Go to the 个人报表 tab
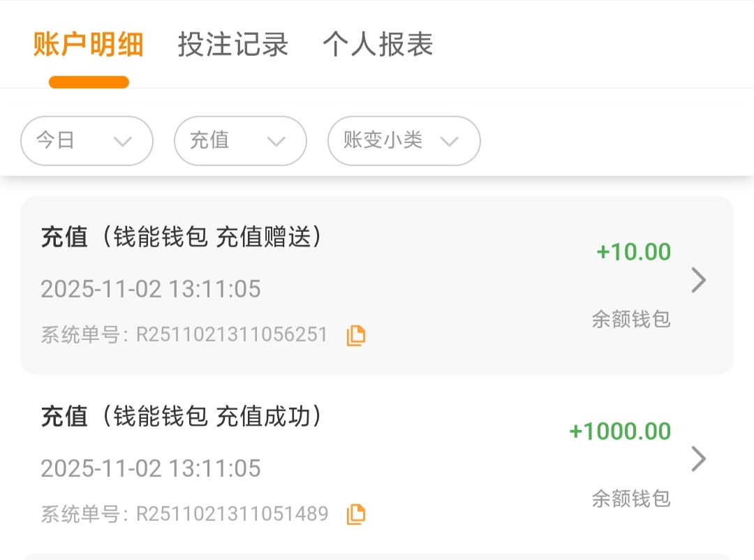Image resolution: width=754 pixels, height=560 pixels. [x=378, y=45]
